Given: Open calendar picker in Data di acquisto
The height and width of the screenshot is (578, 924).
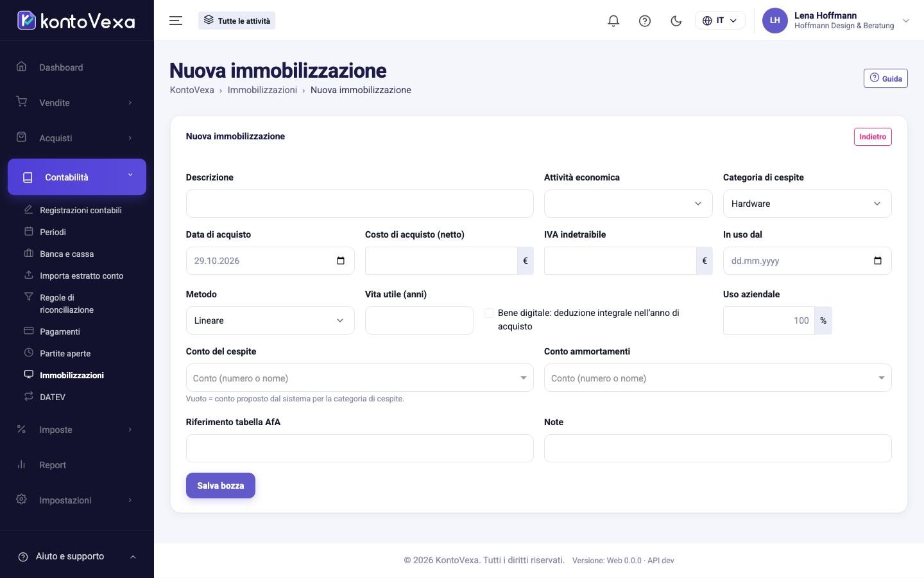Looking at the screenshot, I should coord(341,261).
